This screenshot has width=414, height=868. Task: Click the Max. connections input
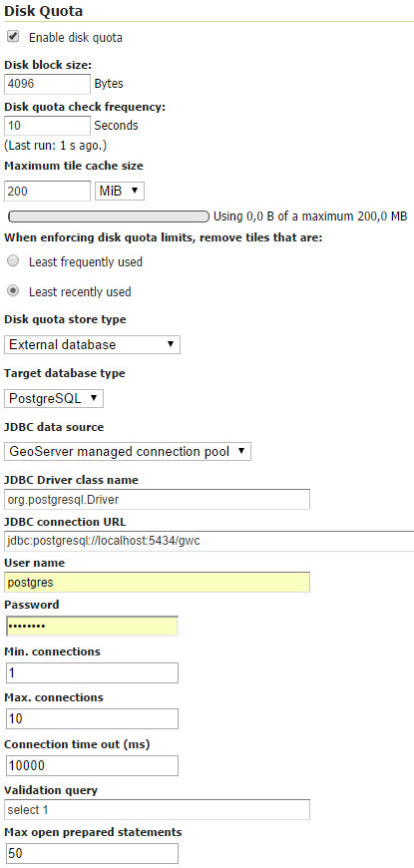pos(92,718)
